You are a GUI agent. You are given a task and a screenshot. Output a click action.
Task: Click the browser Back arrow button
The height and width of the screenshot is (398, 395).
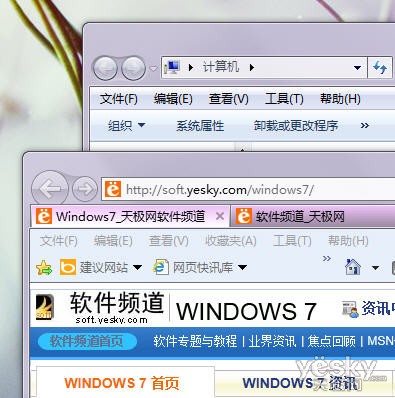[49, 189]
